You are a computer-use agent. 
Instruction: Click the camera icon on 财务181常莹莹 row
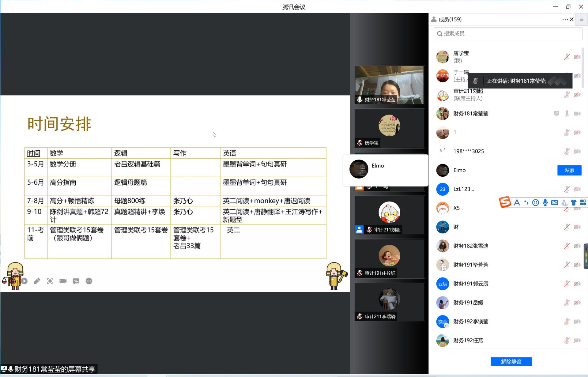(x=577, y=114)
